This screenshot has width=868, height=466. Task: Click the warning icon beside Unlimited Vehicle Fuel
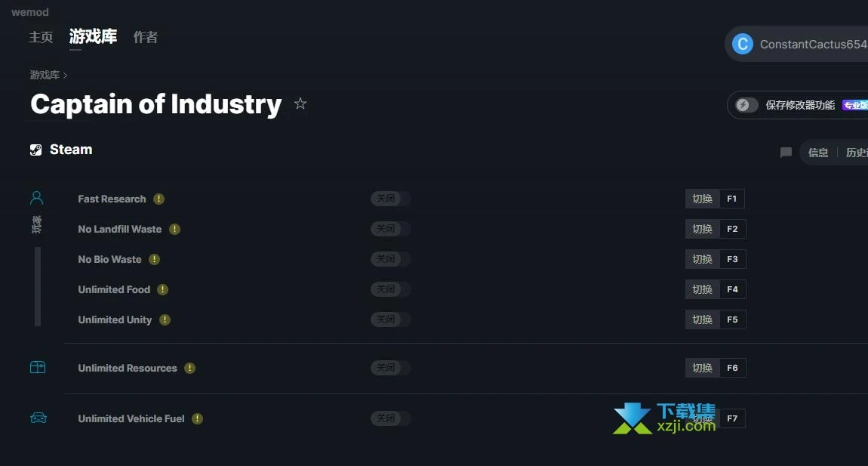coord(197,418)
